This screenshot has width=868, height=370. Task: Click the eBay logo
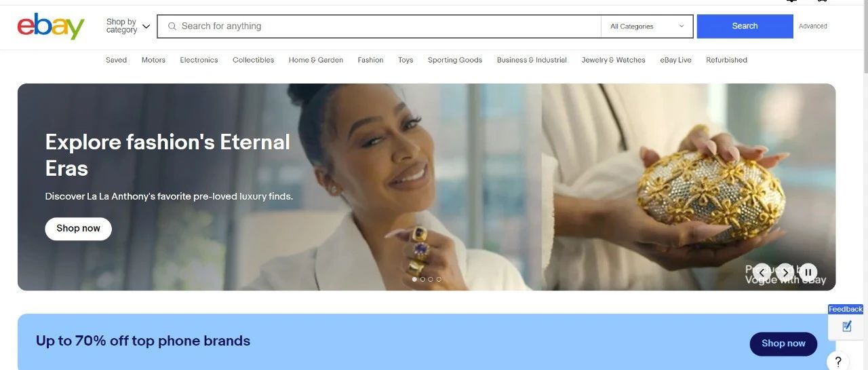click(x=51, y=26)
